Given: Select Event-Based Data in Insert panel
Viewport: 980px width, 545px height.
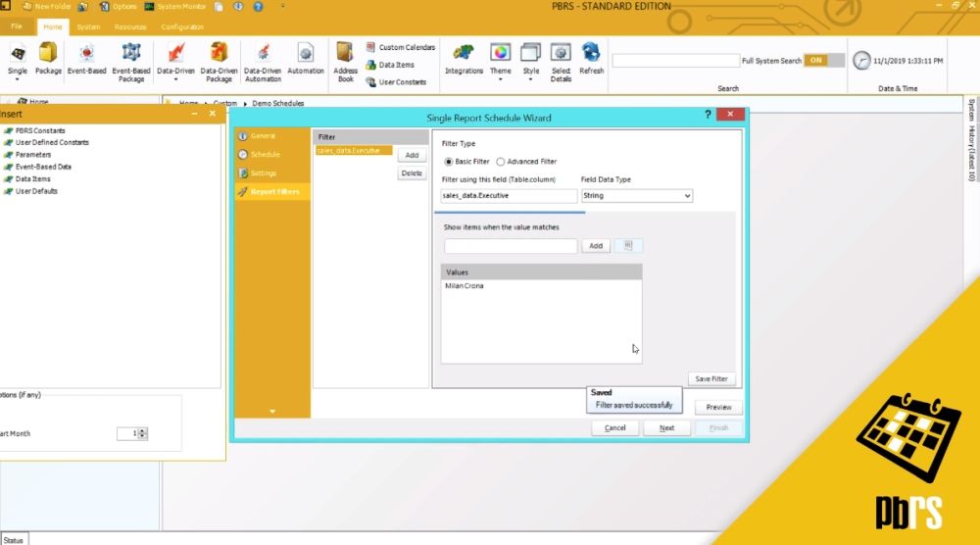Looking at the screenshot, I should (43, 167).
